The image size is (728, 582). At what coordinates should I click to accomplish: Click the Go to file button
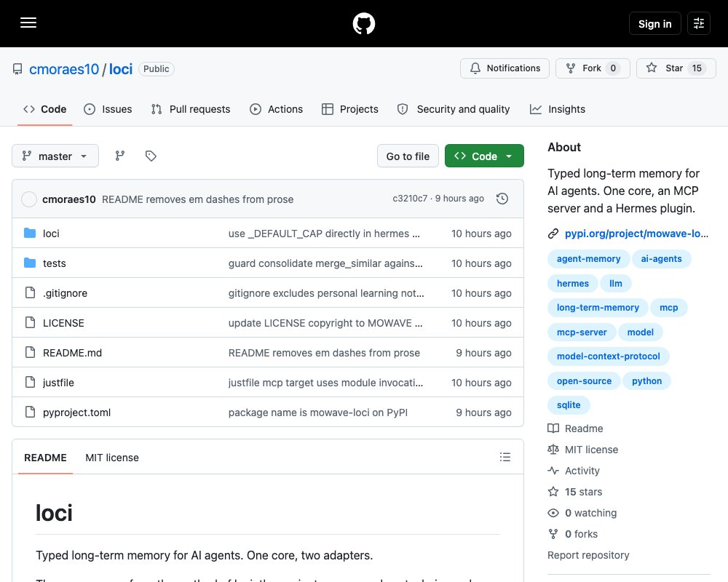408,156
